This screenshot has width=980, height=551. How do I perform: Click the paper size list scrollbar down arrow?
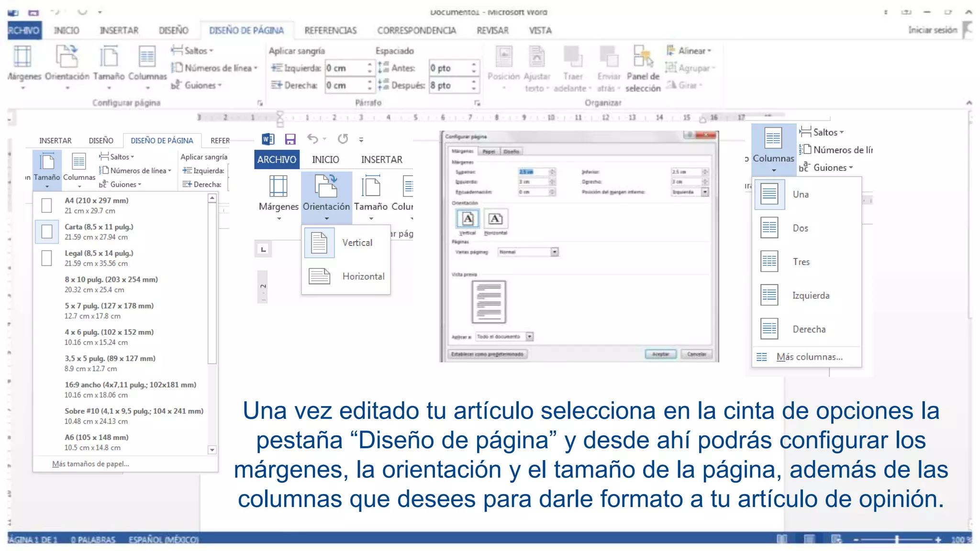tap(212, 450)
